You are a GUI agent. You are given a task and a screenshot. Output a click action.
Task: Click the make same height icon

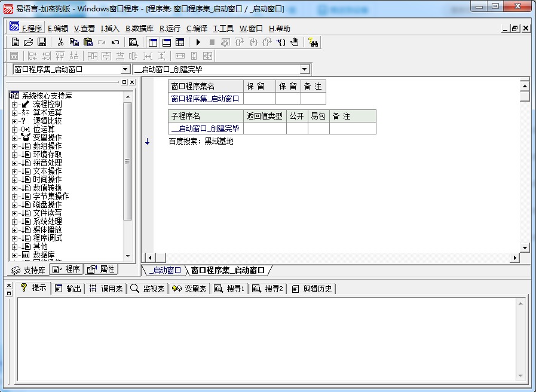194,56
